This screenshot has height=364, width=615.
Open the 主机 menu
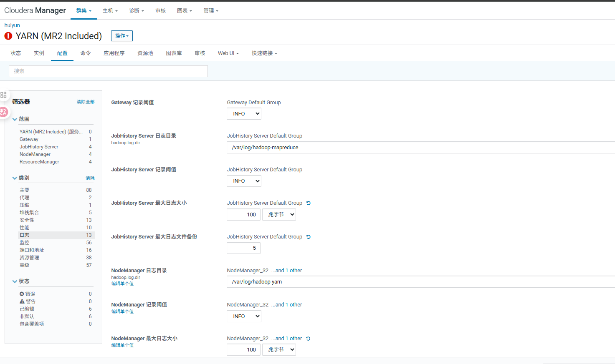[x=110, y=11]
